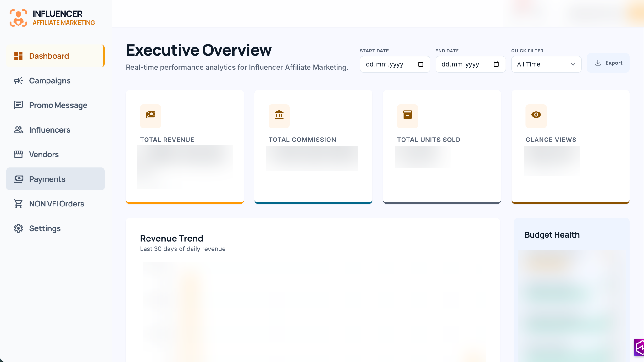Click the Payments cash icon in sidebar
The width and height of the screenshot is (644, 362).
pos(19,179)
